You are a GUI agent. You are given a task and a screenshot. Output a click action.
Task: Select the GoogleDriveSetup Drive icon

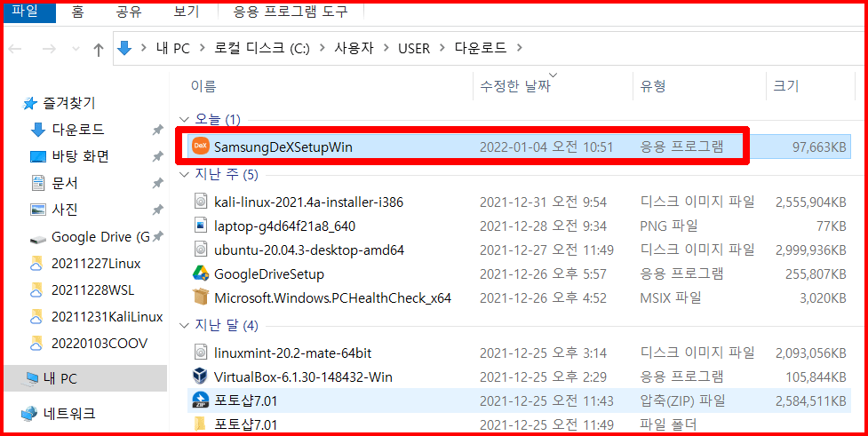pos(201,273)
